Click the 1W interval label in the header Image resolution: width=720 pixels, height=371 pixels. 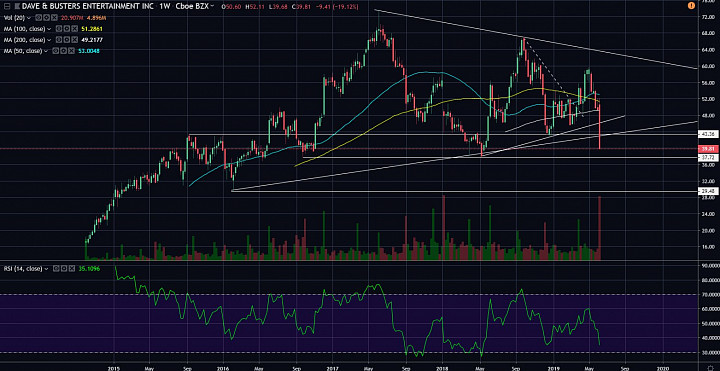(x=165, y=6)
